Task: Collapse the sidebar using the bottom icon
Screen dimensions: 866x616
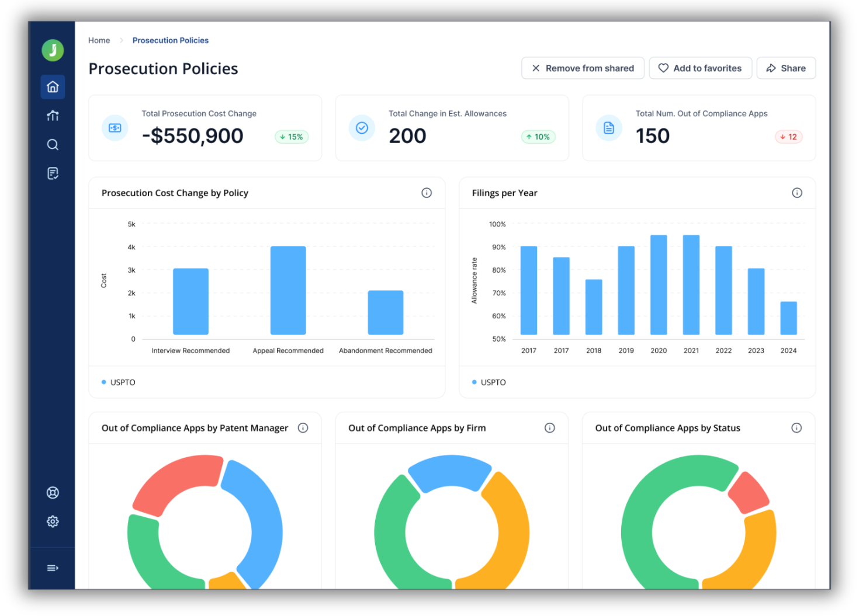Action: point(53,568)
